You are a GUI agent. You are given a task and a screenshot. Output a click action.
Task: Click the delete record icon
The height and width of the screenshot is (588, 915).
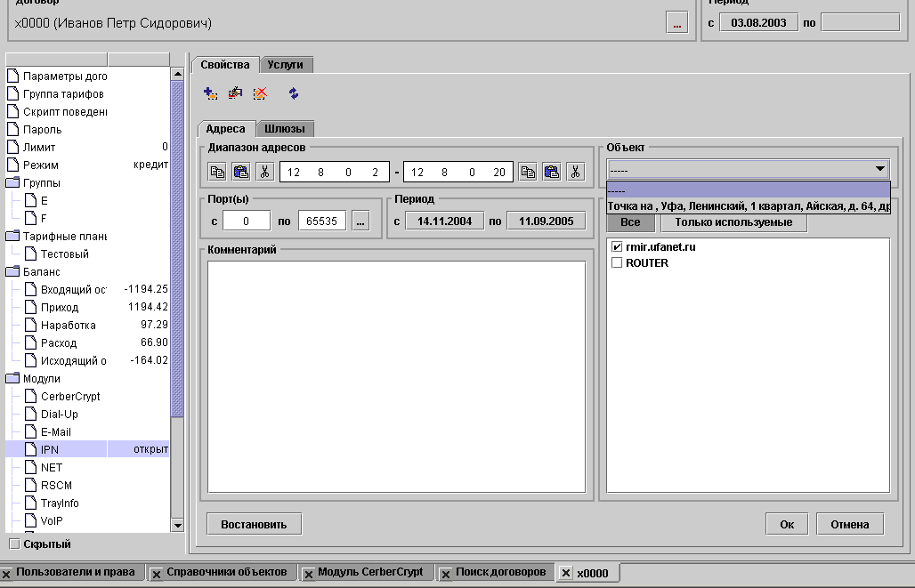[260, 93]
